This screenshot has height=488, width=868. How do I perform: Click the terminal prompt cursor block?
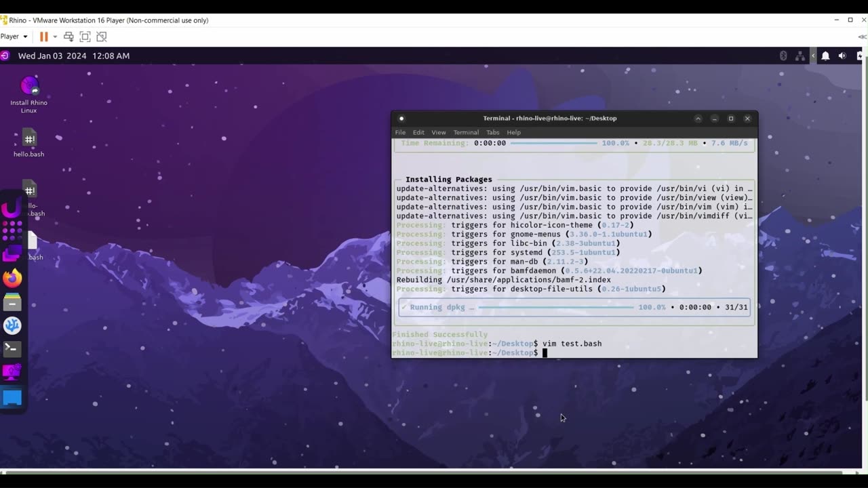(x=545, y=353)
